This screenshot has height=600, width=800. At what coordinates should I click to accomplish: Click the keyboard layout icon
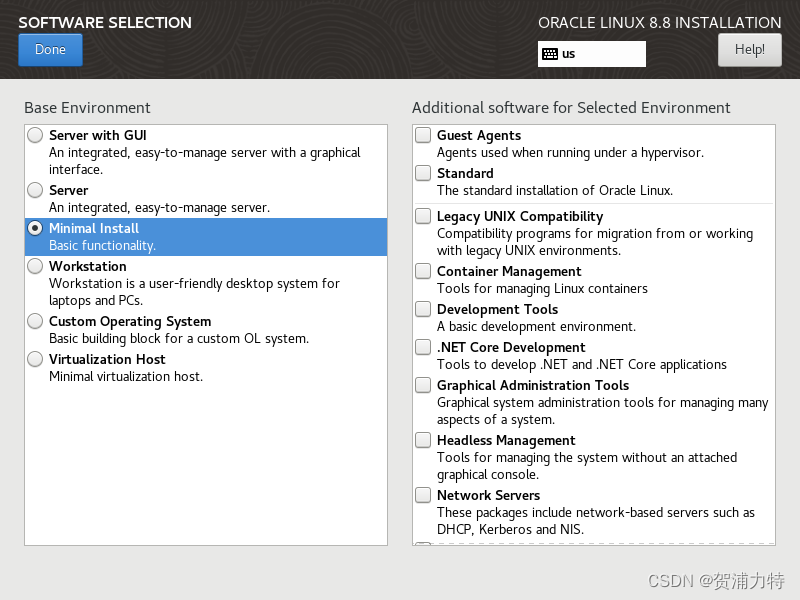549,54
